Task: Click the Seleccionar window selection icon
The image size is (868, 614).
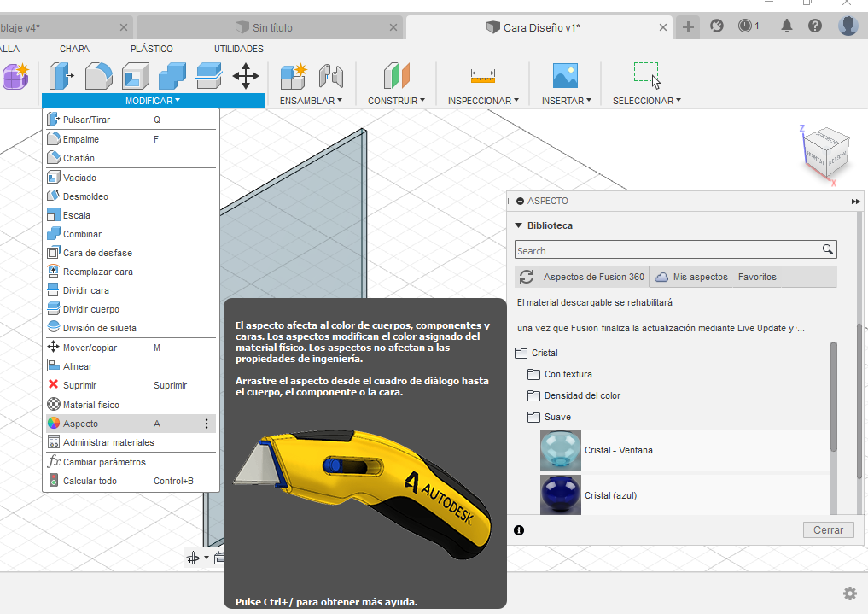Action: click(647, 75)
